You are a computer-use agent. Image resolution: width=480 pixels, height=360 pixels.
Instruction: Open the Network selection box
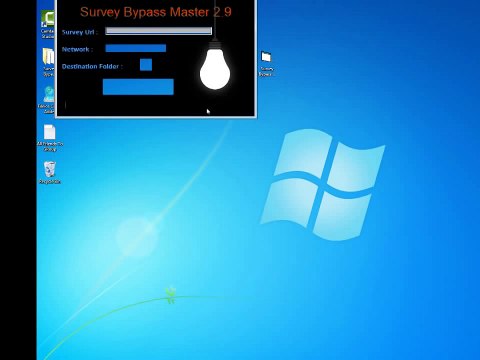(136, 48)
